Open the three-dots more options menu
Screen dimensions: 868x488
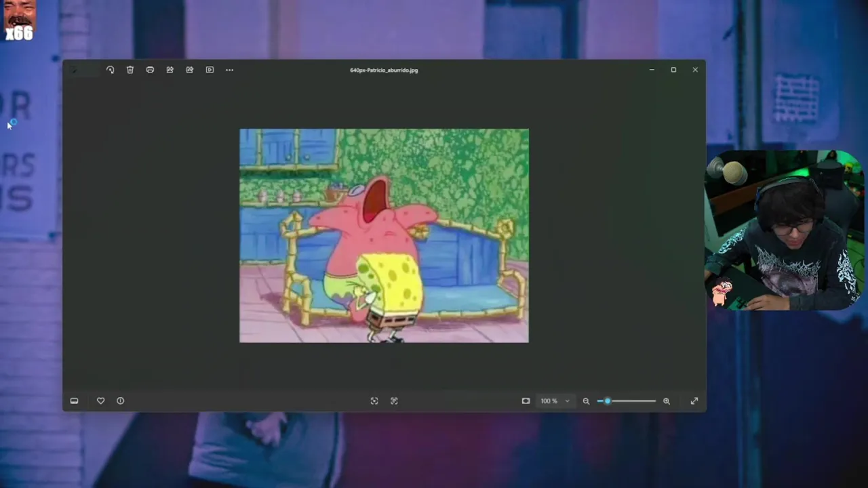tap(229, 70)
